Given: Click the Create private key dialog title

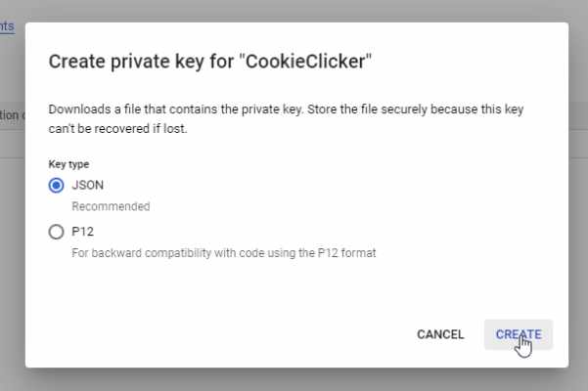Looking at the screenshot, I should tap(210, 62).
